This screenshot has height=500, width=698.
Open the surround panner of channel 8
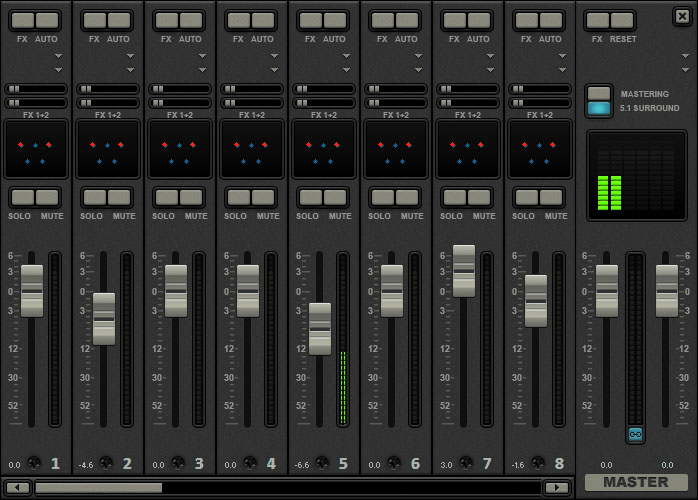(x=540, y=149)
